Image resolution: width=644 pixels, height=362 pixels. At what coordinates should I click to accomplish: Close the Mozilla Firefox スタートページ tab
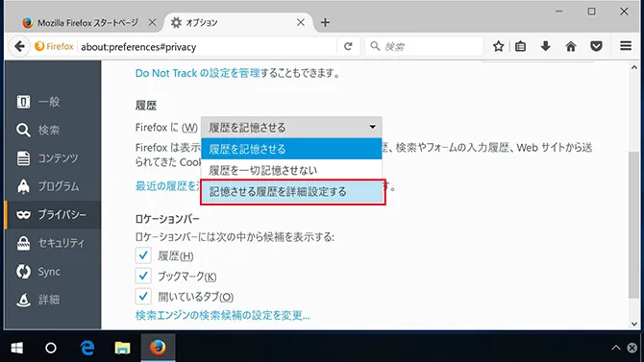click(x=152, y=23)
